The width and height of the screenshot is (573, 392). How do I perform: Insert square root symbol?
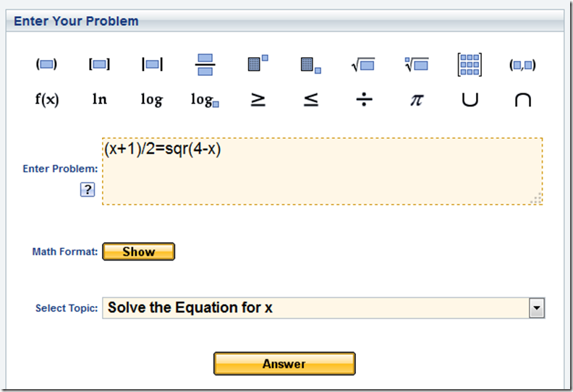pos(363,64)
